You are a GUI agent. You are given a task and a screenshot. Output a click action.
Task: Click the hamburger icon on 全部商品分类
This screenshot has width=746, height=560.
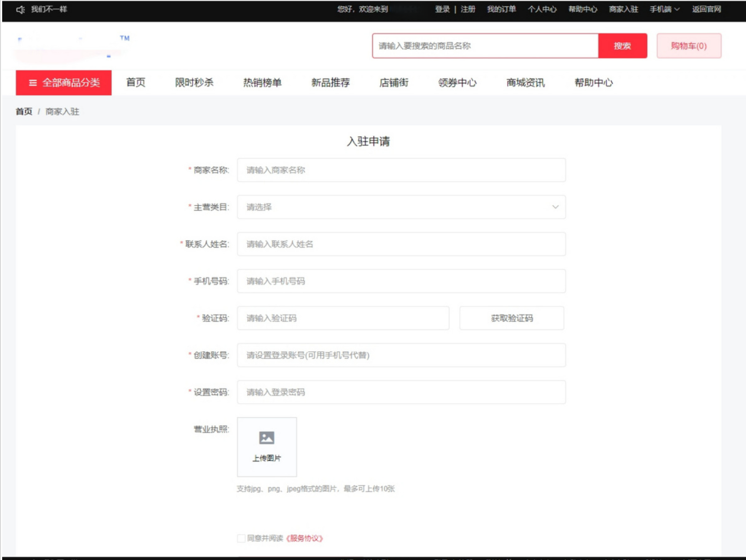[x=32, y=83]
